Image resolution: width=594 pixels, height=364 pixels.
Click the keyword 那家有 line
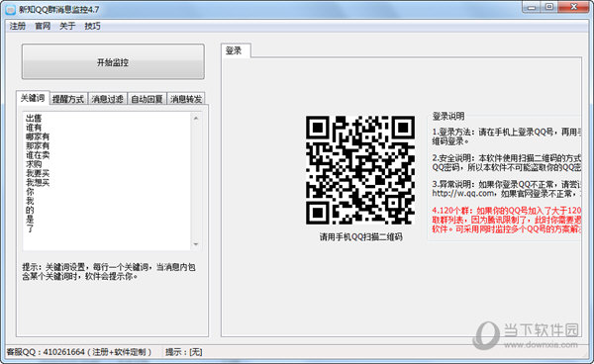tap(38, 145)
